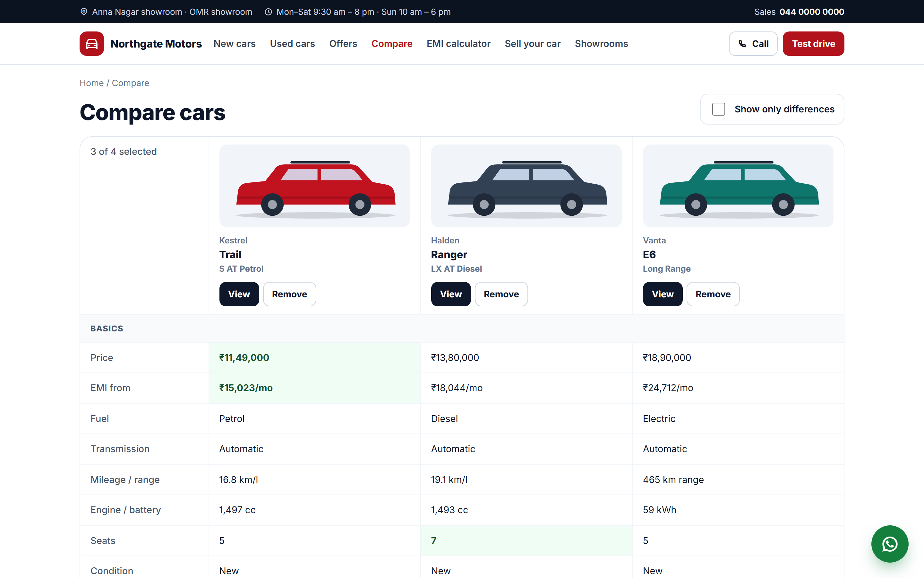Remove Vanta E6 from comparison

[713, 294]
